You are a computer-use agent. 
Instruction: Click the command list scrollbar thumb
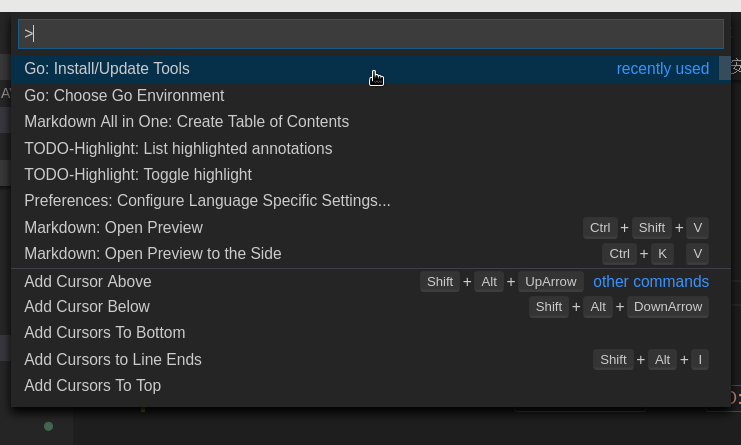(x=725, y=68)
